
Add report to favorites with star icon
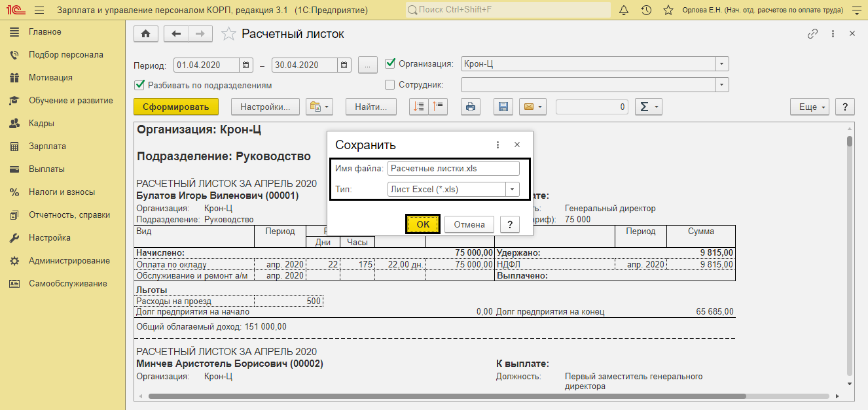point(228,35)
